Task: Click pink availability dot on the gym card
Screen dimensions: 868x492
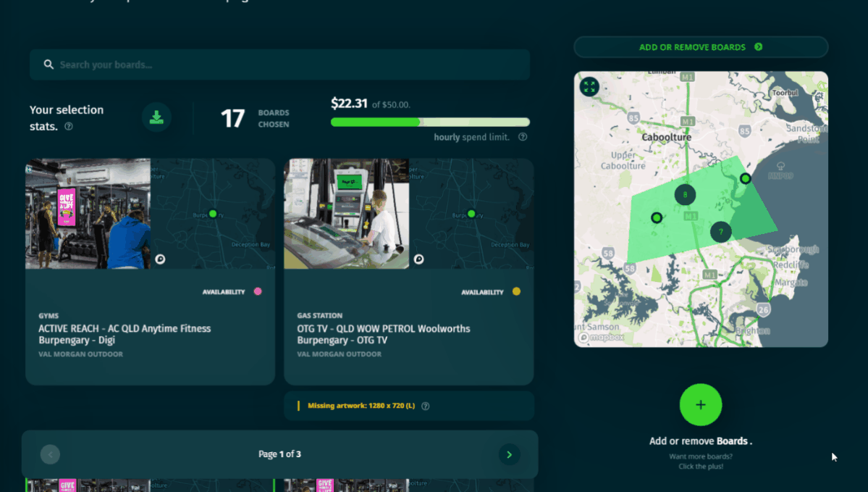Action: [258, 291]
